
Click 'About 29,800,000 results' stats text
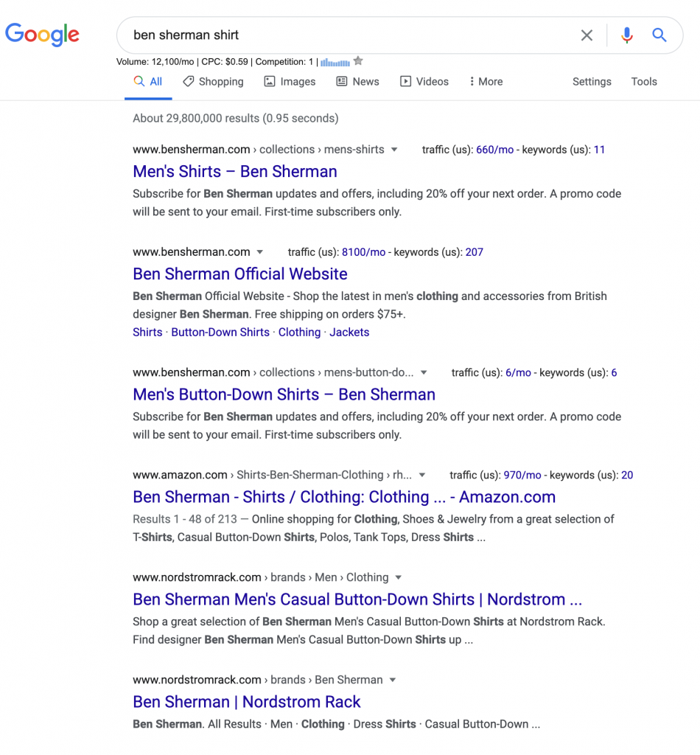[x=236, y=119]
